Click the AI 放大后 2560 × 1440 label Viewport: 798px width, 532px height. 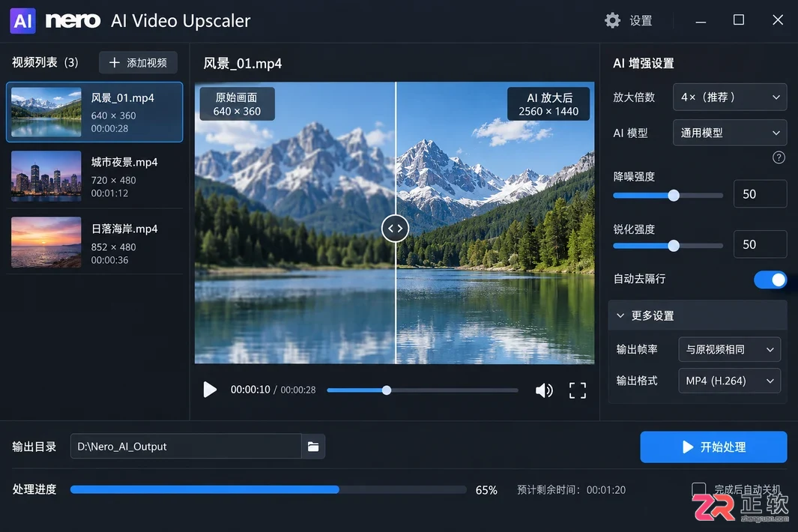click(x=548, y=104)
